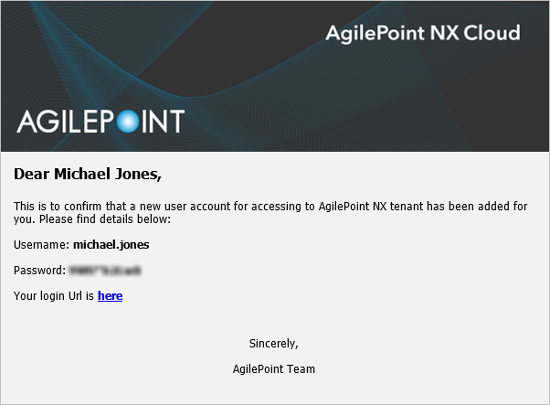Viewport: 550px width, 405px height.
Task: Click the blurred password value
Action: pyautogui.click(x=105, y=270)
